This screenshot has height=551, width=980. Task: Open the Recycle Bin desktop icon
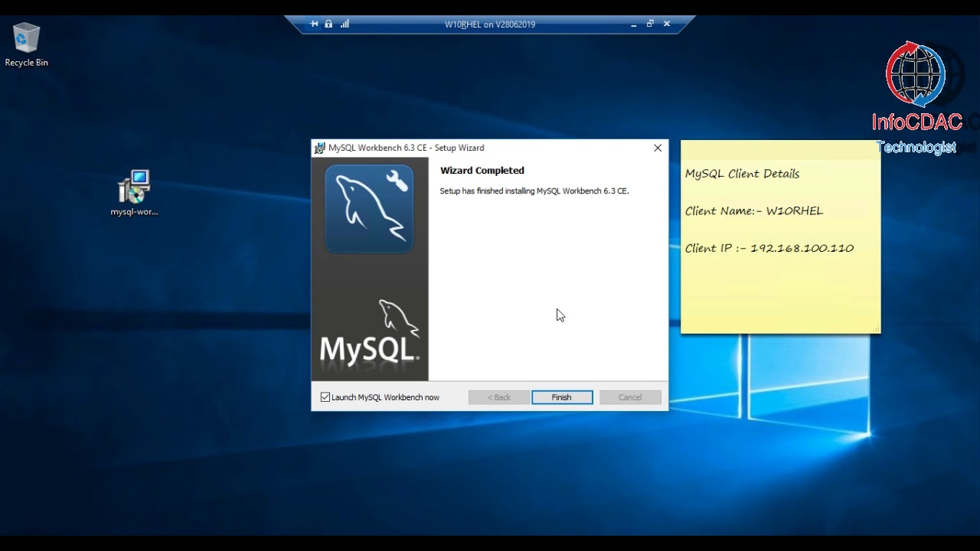(x=26, y=44)
